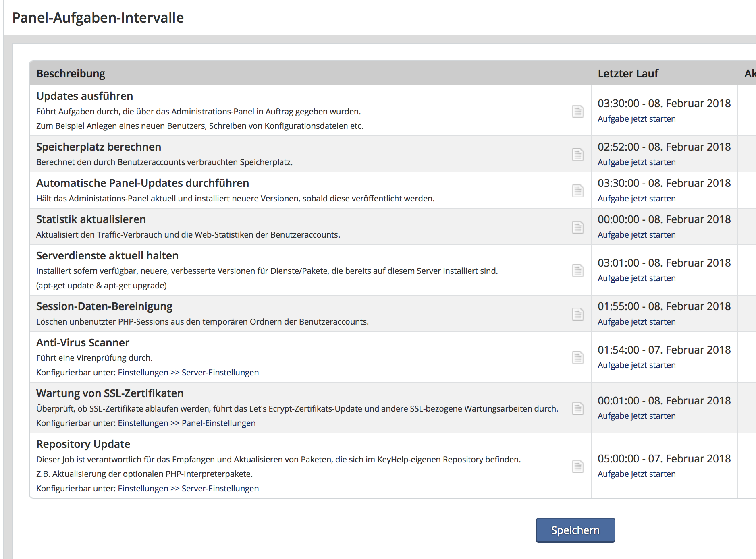Click the Speichern button
The image size is (756, 559).
click(x=575, y=530)
